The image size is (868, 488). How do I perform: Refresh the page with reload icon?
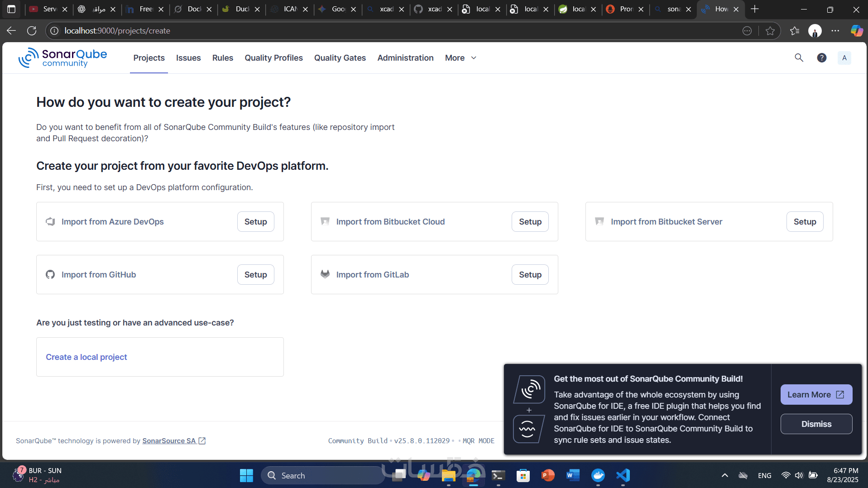[x=32, y=31]
